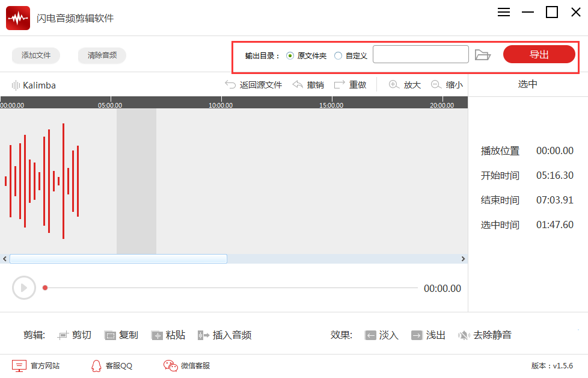The width and height of the screenshot is (588, 378).
Task: Click the 添加文件 button
Action: tap(36, 55)
